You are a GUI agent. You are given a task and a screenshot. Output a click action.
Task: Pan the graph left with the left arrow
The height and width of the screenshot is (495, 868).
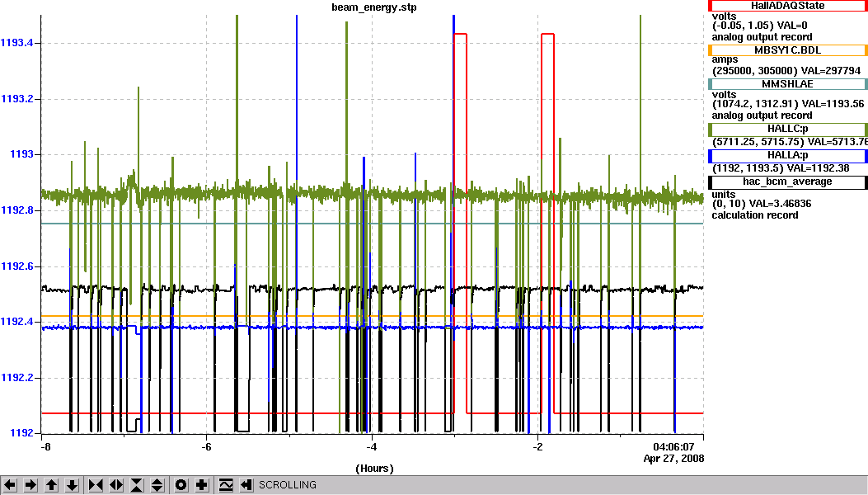click(10, 485)
